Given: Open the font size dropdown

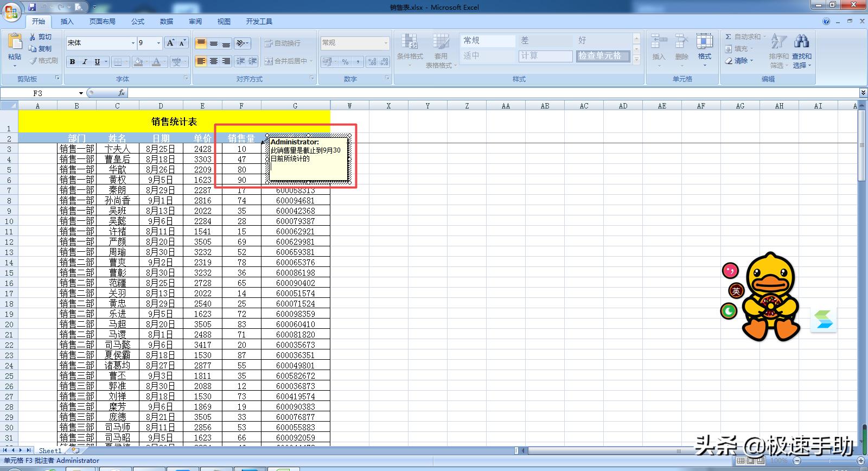Looking at the screenshot, I should pos(158,43).
